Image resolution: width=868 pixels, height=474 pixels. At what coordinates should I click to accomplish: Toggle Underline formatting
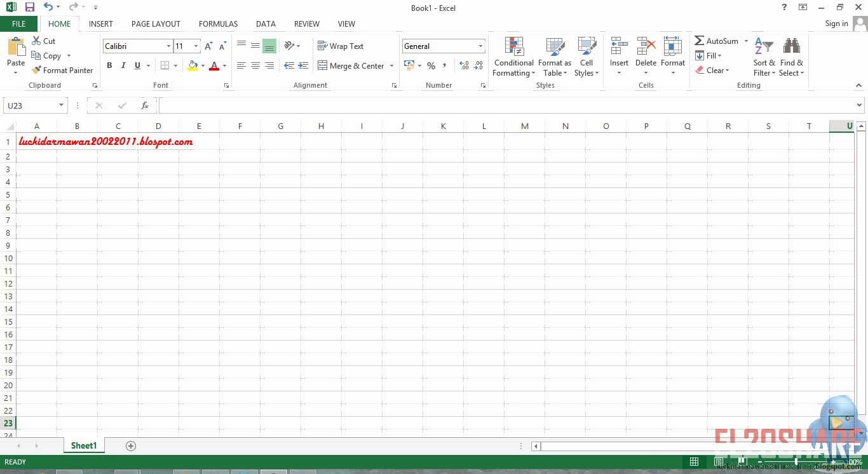(x=137, y=65)
